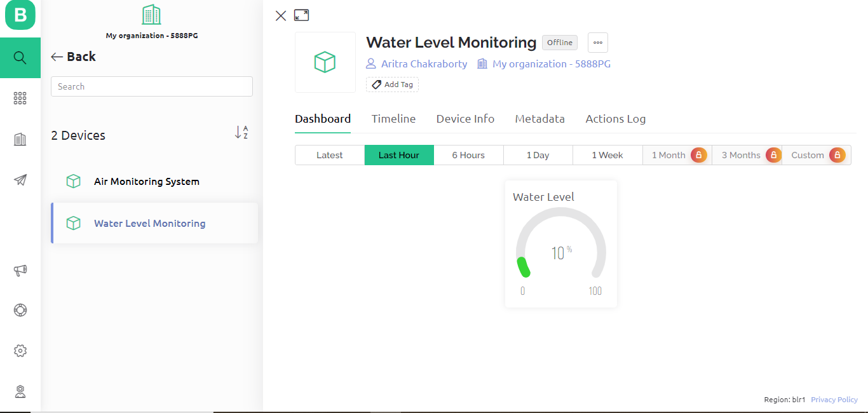Select the Air Monitoring System device
Image resolution: width=868 pixels, height=413 pixels.
point(146,181)
